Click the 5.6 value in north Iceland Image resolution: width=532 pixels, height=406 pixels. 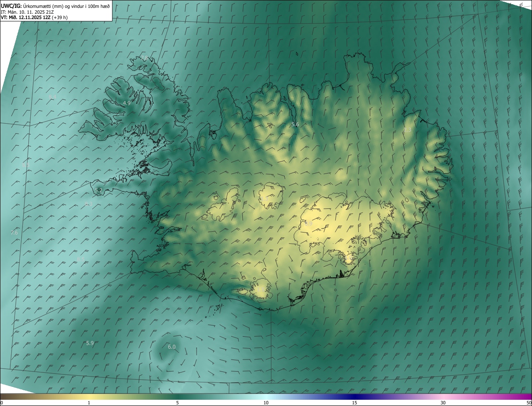click(295, 124)
